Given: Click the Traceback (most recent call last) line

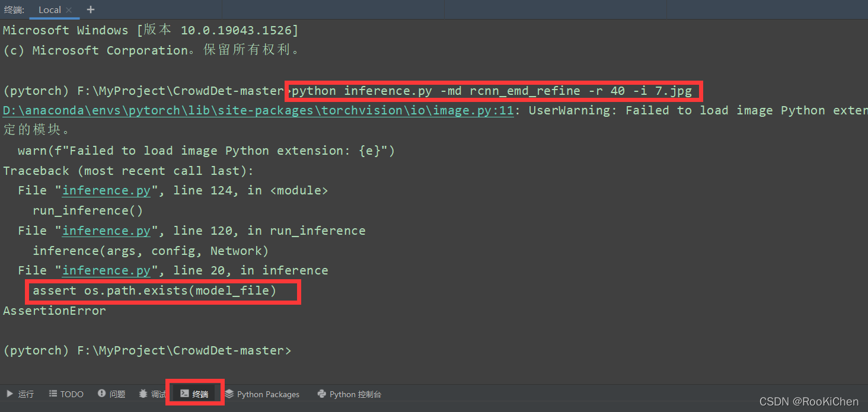Looking at the screenshot, I should 128,171.
